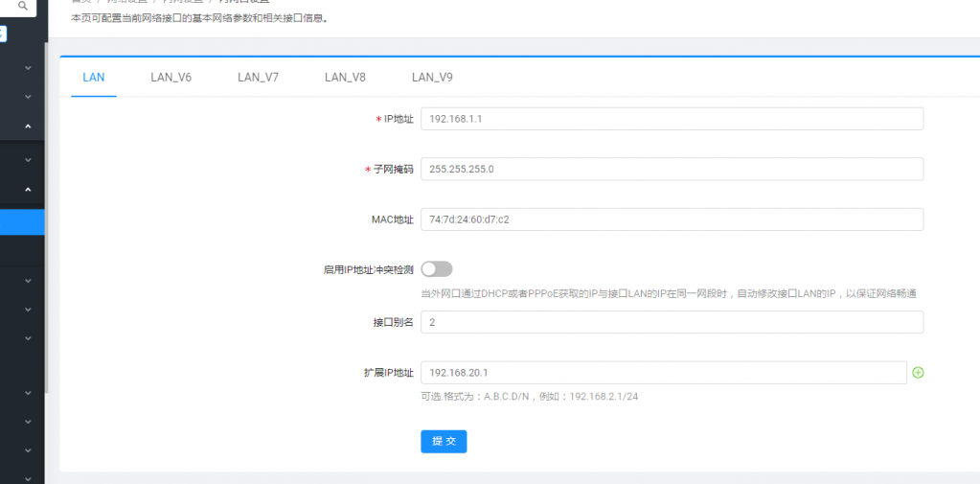The width and height of the screenshot is (980, 484).
Task: Click the green plus icon beside 扩展IP地址
Action: click(x=918, y=372)
